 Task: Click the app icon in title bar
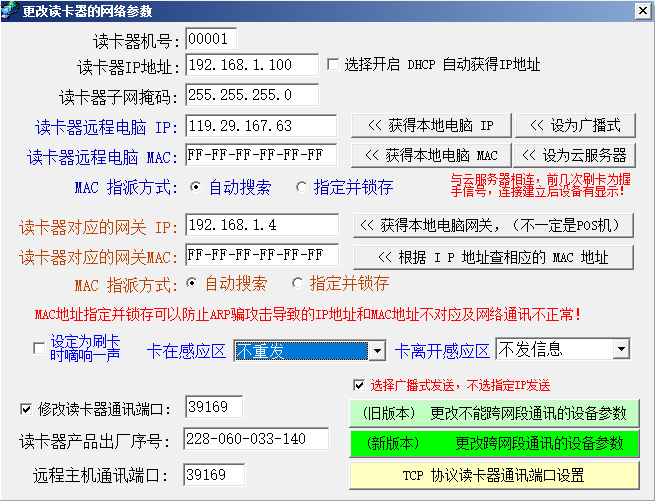coord(10,10)
